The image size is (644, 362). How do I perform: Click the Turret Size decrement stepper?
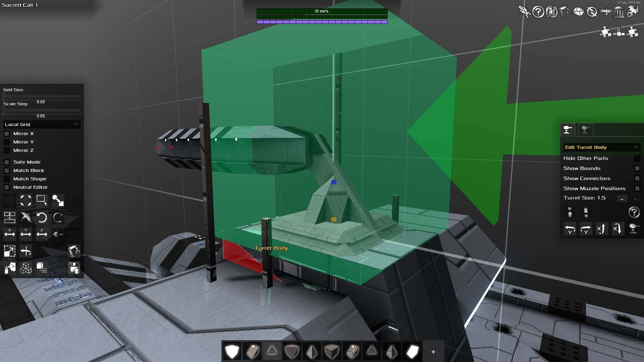pyautogui.click(x=622, y=198)
